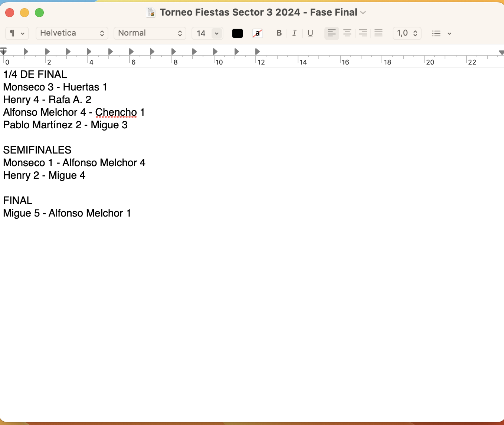This screenshot has width=504, height=425.
Task: Open the paragraph styles pilcrow menu
Action: (x=17, y=33)
